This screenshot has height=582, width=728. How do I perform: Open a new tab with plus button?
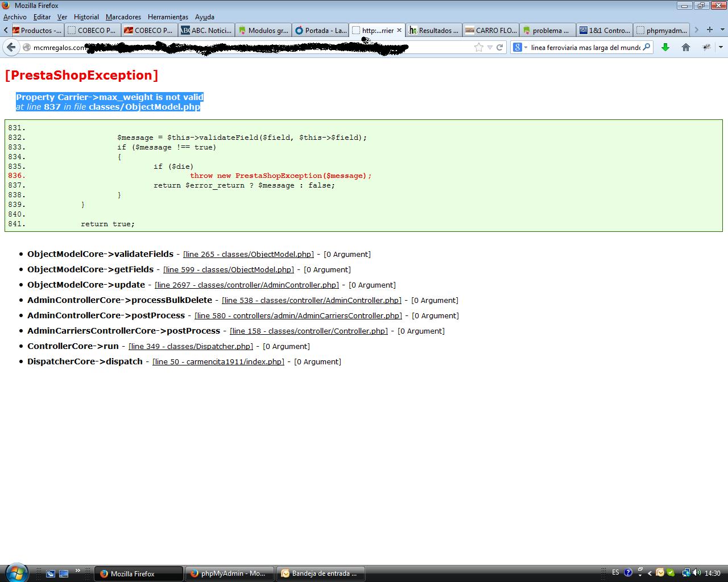710,30
